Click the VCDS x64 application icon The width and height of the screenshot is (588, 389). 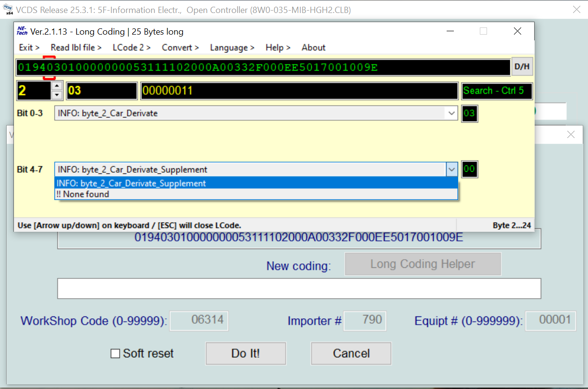pos(8,10)
